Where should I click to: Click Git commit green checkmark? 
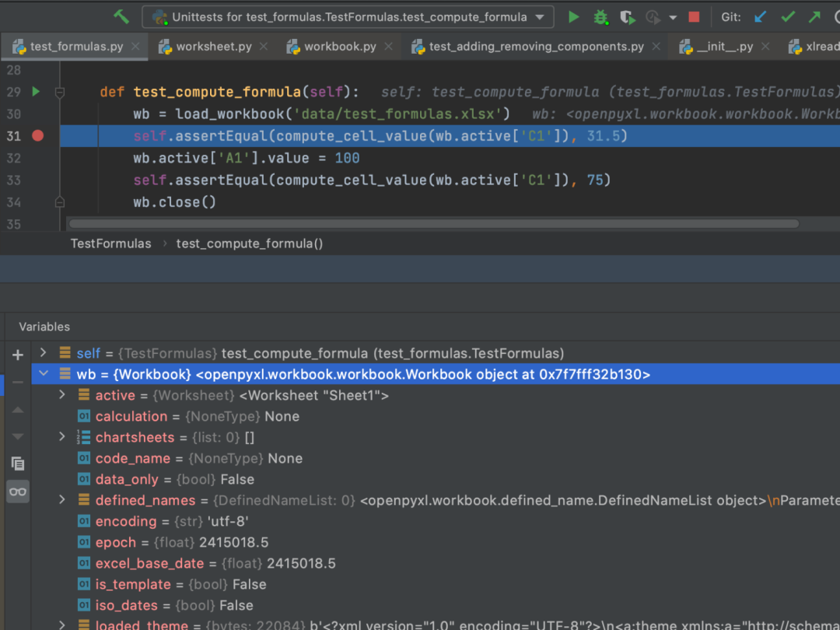(x=787, y=17)
